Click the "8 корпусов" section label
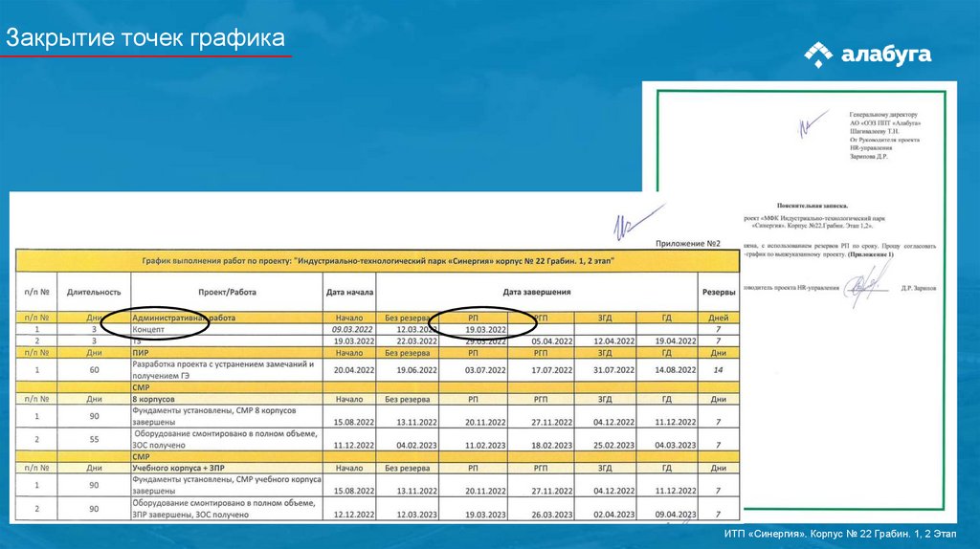 (x=153, y=399)
